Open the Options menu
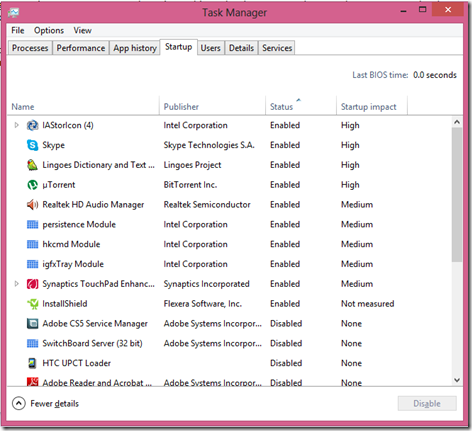The image size is (472, 431). coord(49,31)
